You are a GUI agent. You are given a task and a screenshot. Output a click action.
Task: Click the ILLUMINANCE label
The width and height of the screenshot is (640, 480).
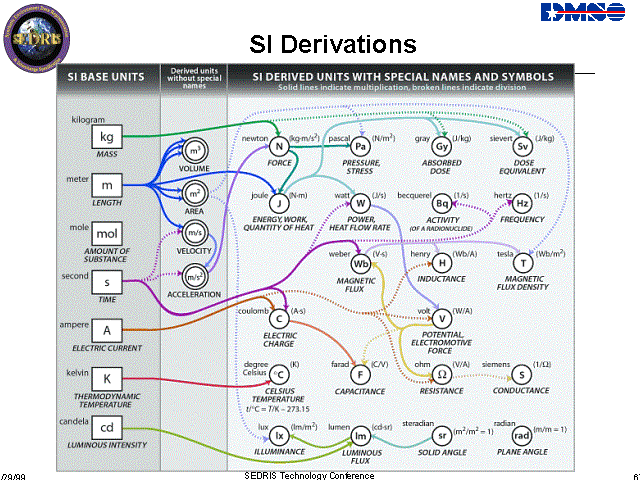click(x=280, y=451)
